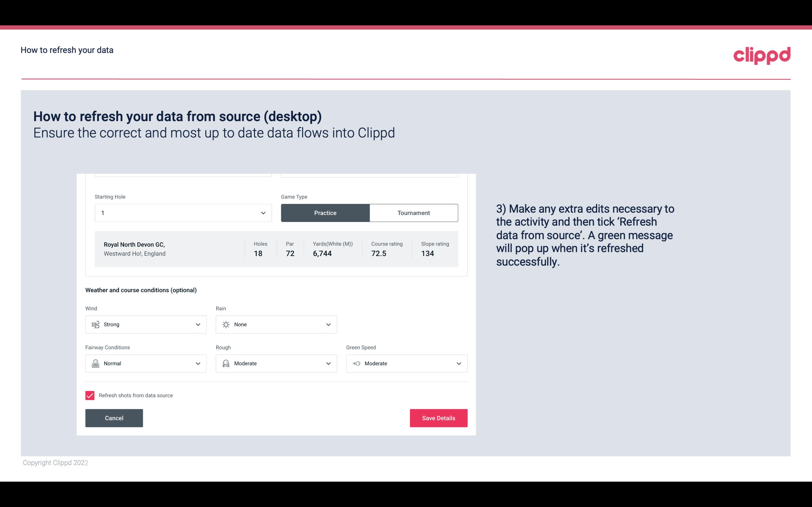
Task: Switch to Practice game type
Action: (325, 213)
